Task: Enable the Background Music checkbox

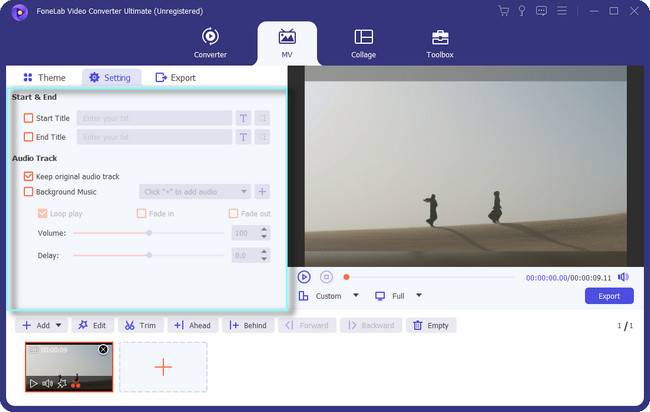Action: tap(28, 191)
